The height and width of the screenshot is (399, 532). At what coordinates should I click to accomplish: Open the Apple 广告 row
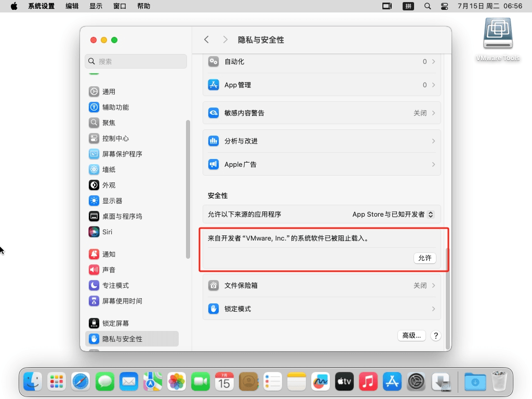(322, 165)
